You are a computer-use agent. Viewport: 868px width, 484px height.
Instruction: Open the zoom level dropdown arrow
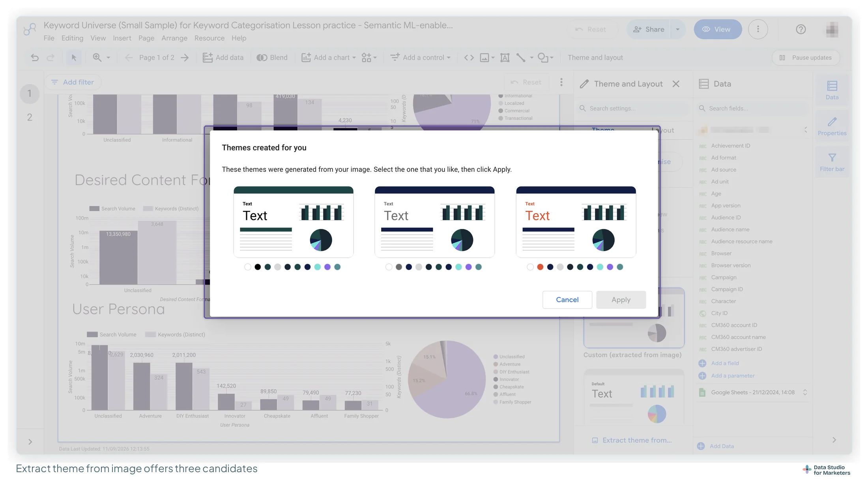pos(108,58)
